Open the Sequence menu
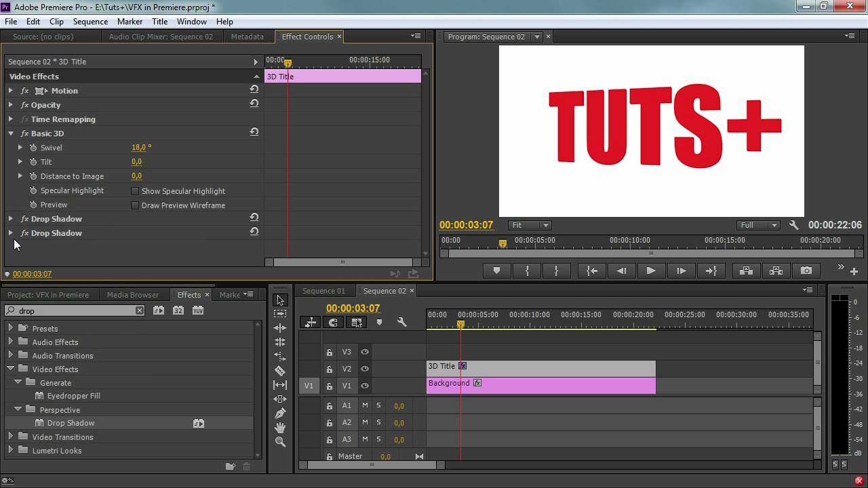The width and height of the screenshot is (868, 488). tap(90, 22)
